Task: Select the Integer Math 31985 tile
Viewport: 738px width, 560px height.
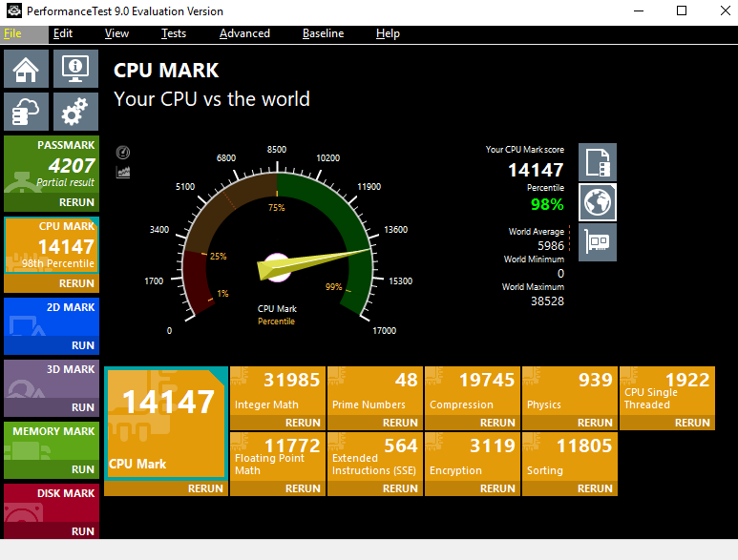Action: (278, 391)
